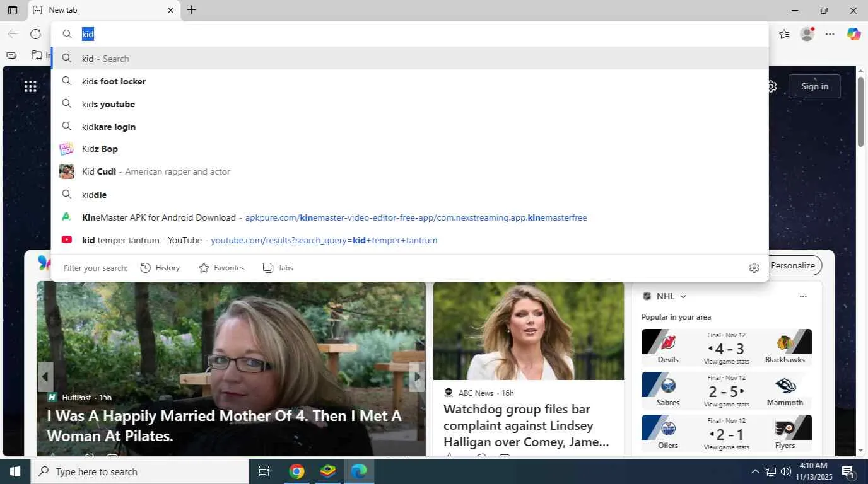Screen dimensions: 868x484
Task: Click the address bar containing 'kid'
Action: 410,34
